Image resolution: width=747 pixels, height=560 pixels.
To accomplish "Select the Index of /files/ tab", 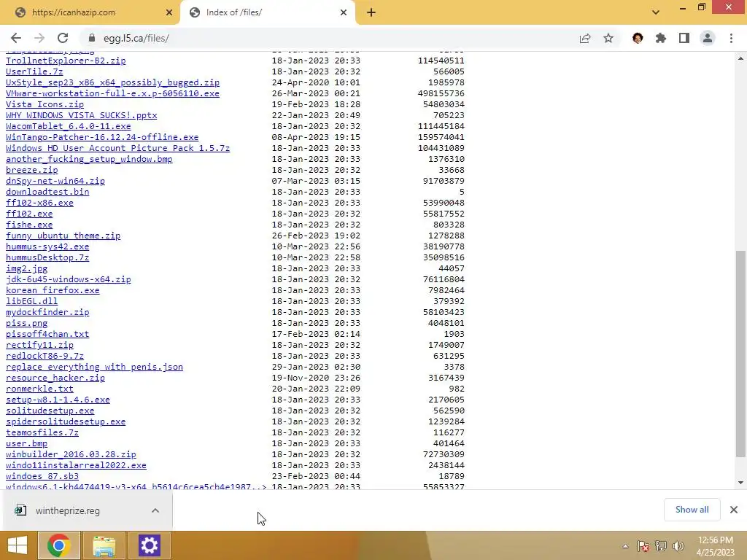I will pyautogui.click(x=267, y=12).
